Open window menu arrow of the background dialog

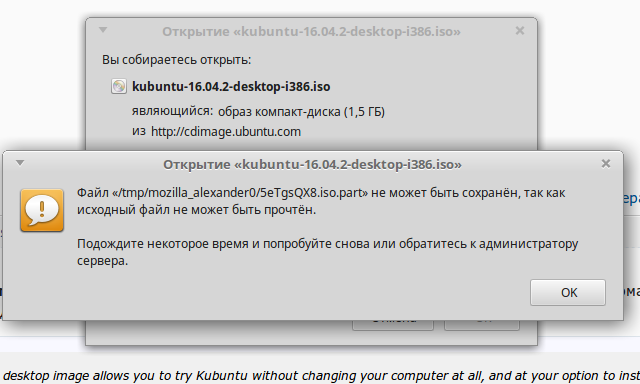[x=103, y=30]
